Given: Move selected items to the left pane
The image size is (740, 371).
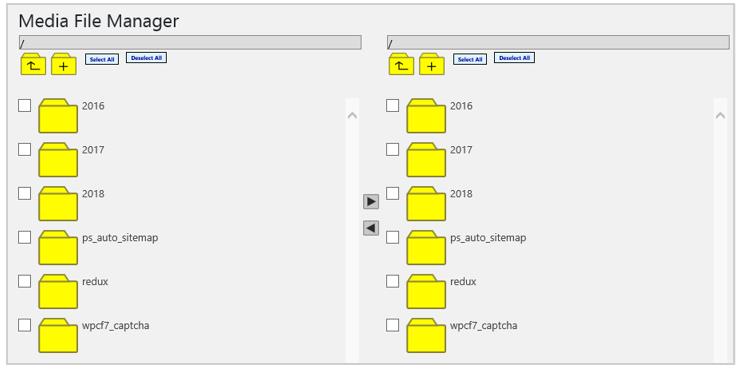Looking at the screenshot, I should coord(371,228).
